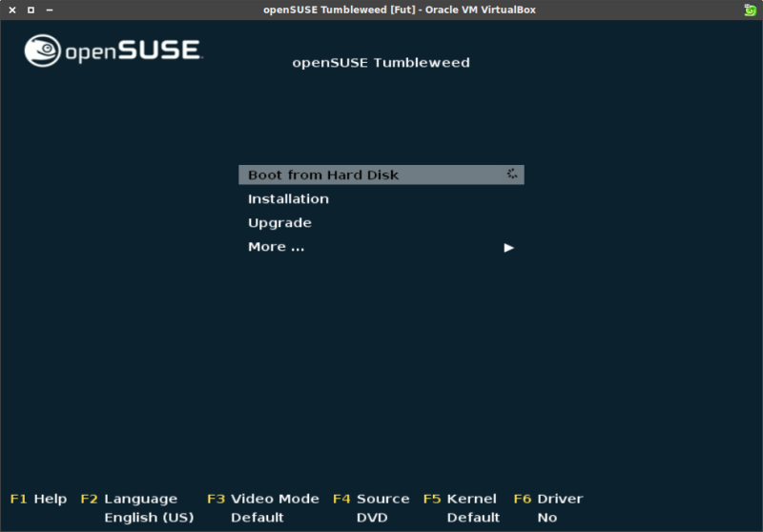Open F1 Help

pos(38,499)
